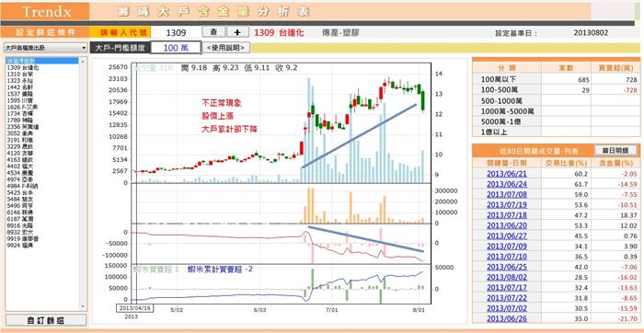Click the stock list scrollbar down arrow
The image size is (644, 333).
pyautogui.click(x=84, y=306)
